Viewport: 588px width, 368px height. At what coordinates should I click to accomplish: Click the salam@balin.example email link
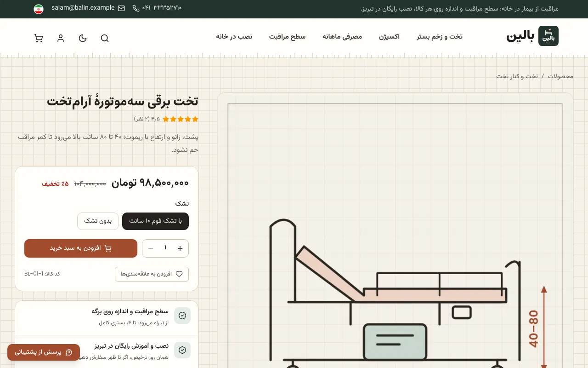point(83,8)
